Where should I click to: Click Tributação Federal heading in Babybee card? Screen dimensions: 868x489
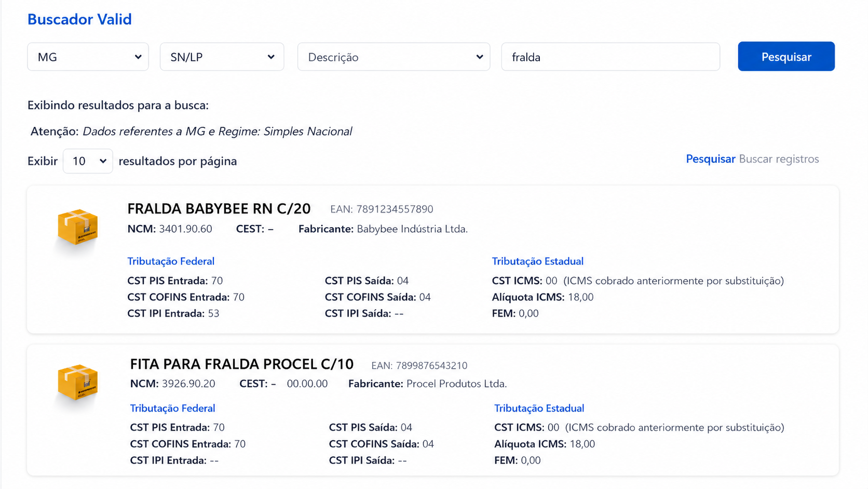(171, 261)
